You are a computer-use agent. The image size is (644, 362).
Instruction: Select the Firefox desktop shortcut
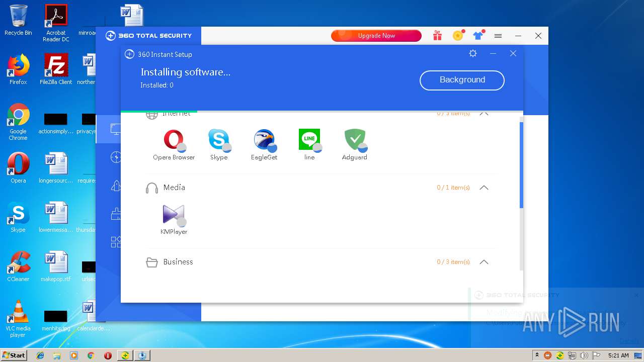18,69
